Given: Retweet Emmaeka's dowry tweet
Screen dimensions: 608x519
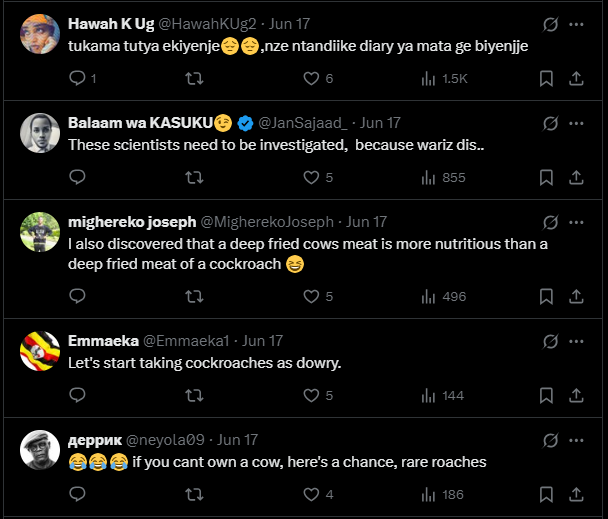Looking at the screenshot, I should (195, 395).
